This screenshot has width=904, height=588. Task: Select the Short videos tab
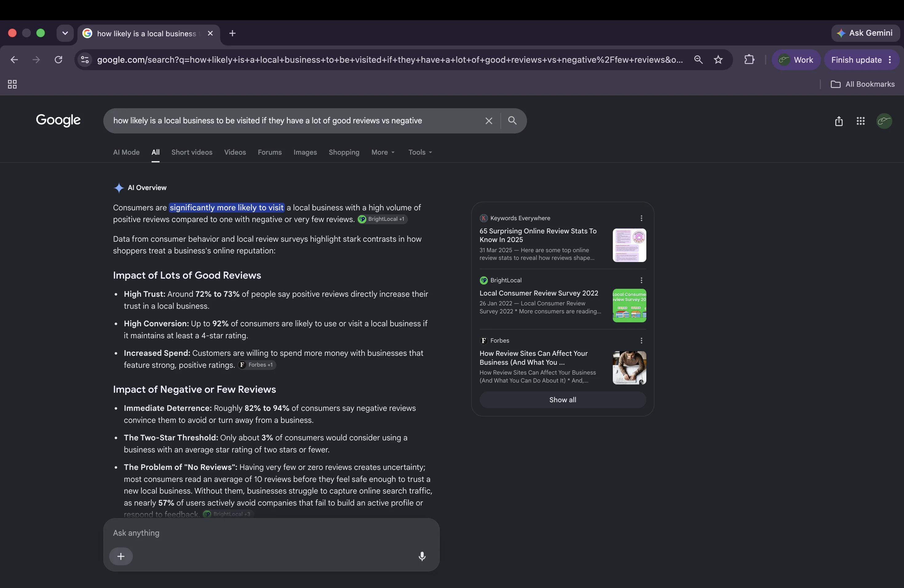tap(192, 152)
